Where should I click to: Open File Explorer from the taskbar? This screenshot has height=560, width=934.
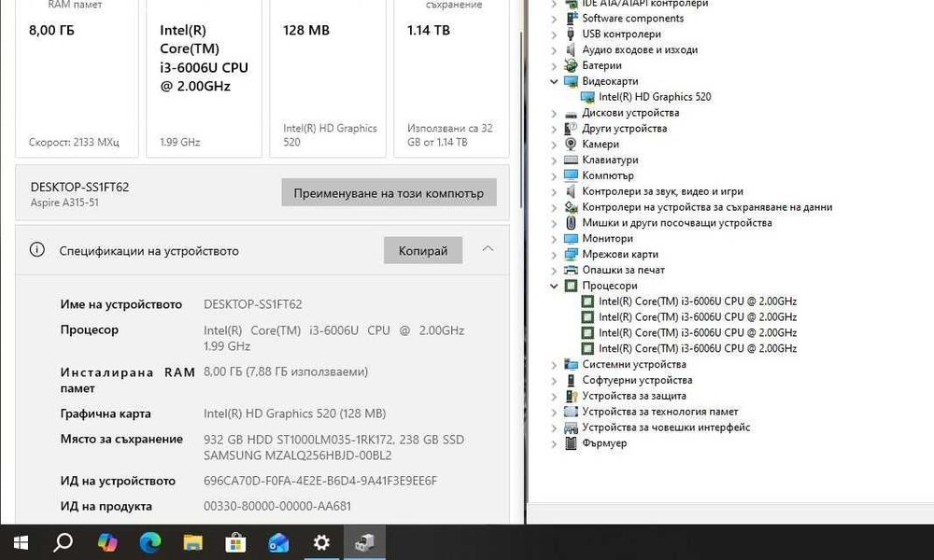[193, 542]
